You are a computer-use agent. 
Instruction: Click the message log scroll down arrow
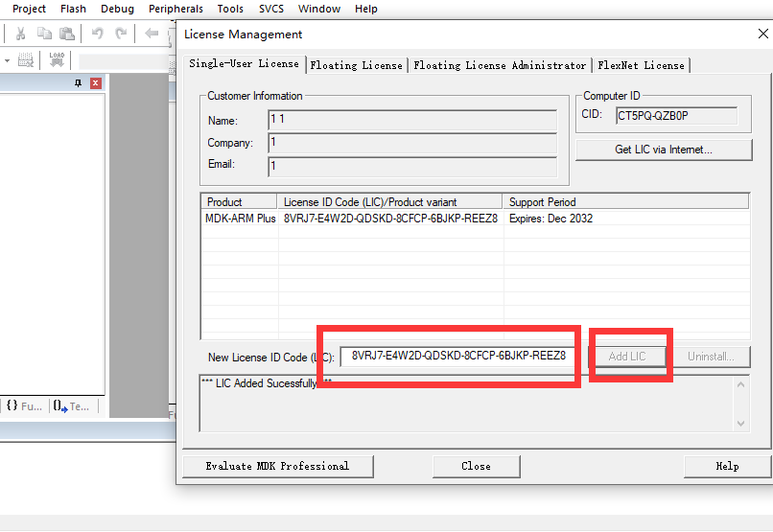tap(740, 423)
